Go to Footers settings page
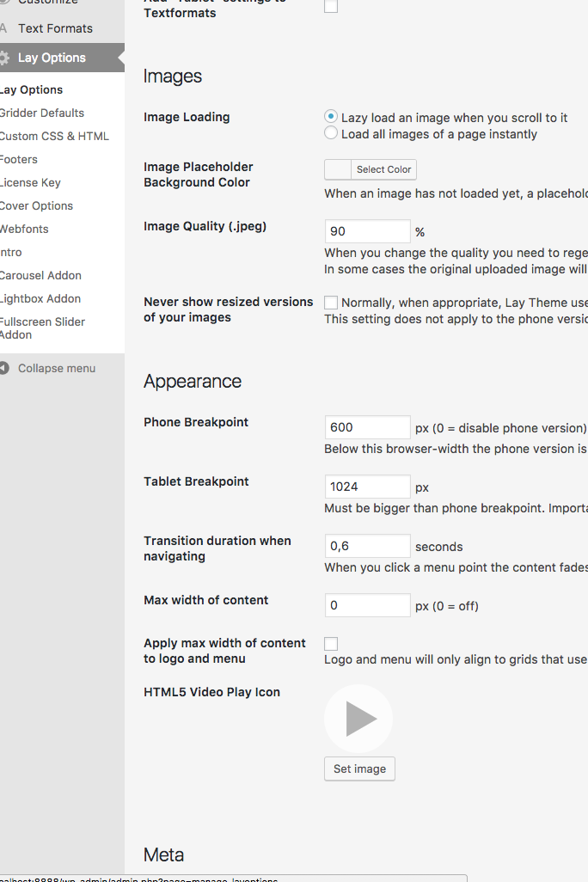Image resolution: width=588 pixels, height=882 pixels. [x=18, y=159]
